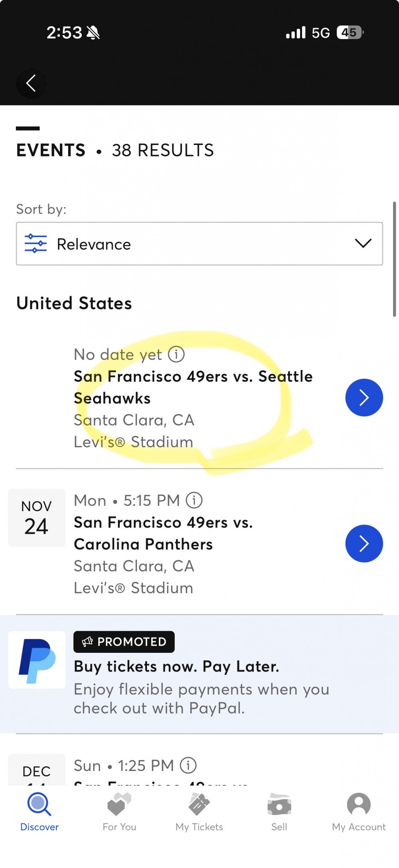Image resolution: width=399 pixels, height=868 pixels.
Task: Open 49ers vs. Seahawks arrow button
Action: (364, 398)
